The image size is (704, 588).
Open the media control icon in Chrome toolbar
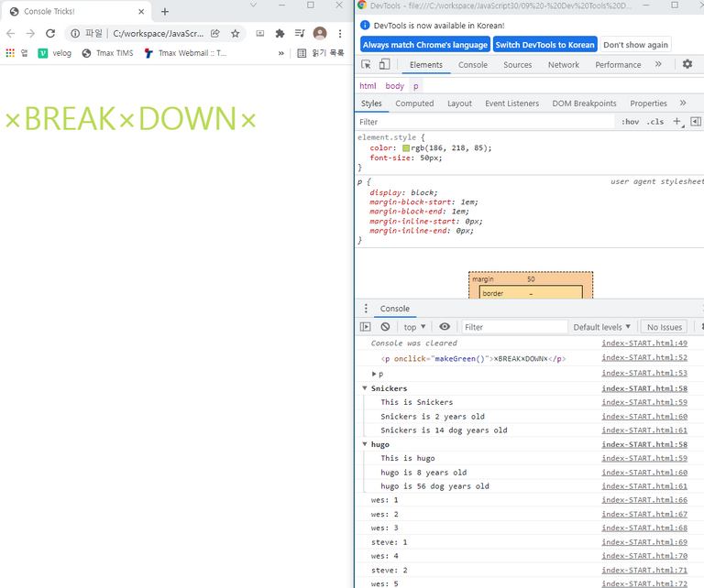(x=300, y=33)
